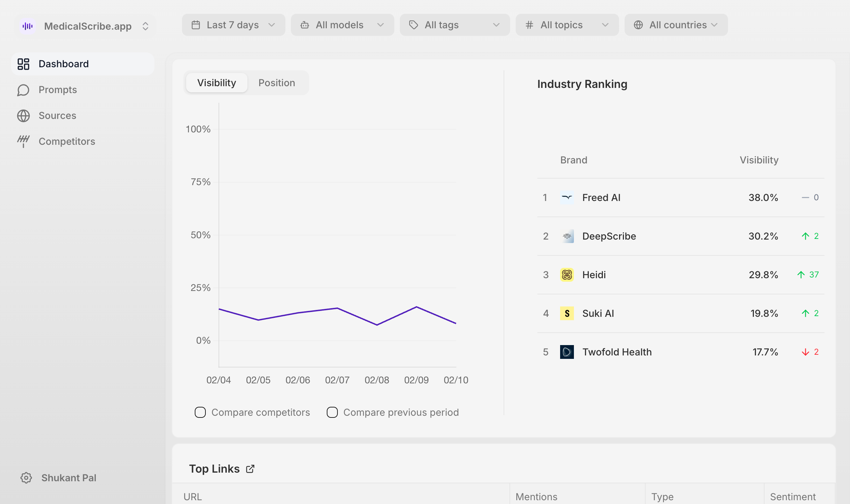Click the MedicalScribe.app waveform logo icon
Viewport: 850px width, 504px height.
point(28,26)
